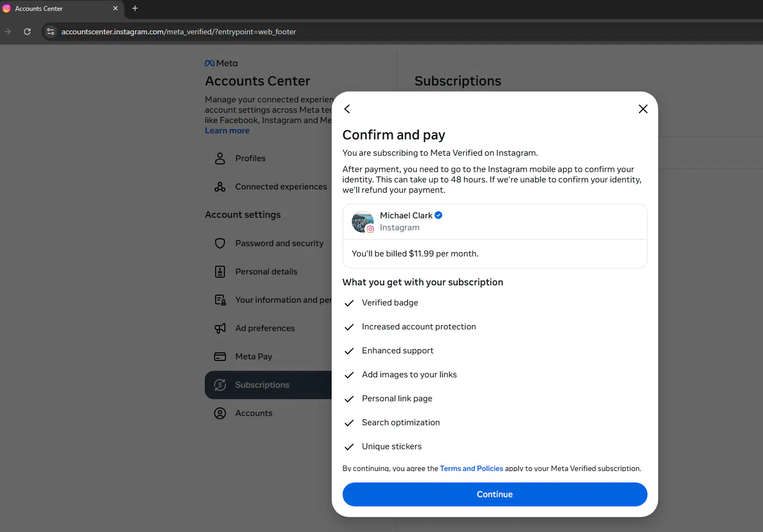The width and height of the screenshot is (763, 532).
Task: Click the Accounts profile circle icon
Action: tap(220, 413)
